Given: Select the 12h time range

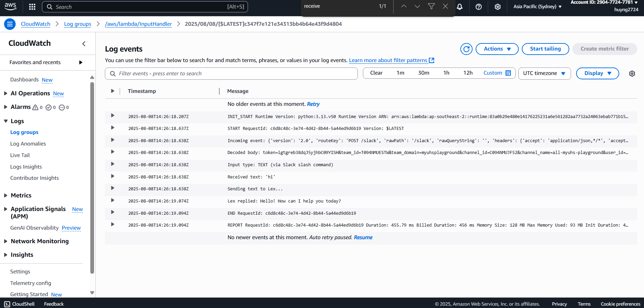Looking at the screenshot, I should click(468, 73).
